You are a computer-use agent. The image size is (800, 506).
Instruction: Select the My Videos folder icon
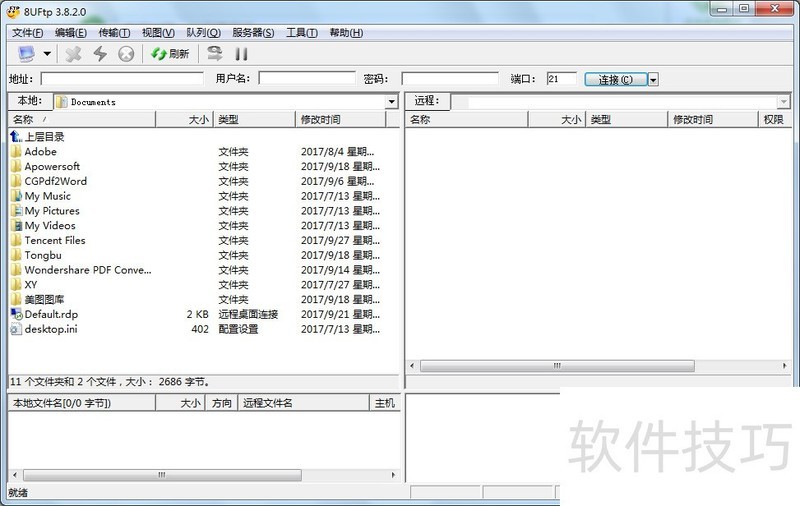coord(16,225)
